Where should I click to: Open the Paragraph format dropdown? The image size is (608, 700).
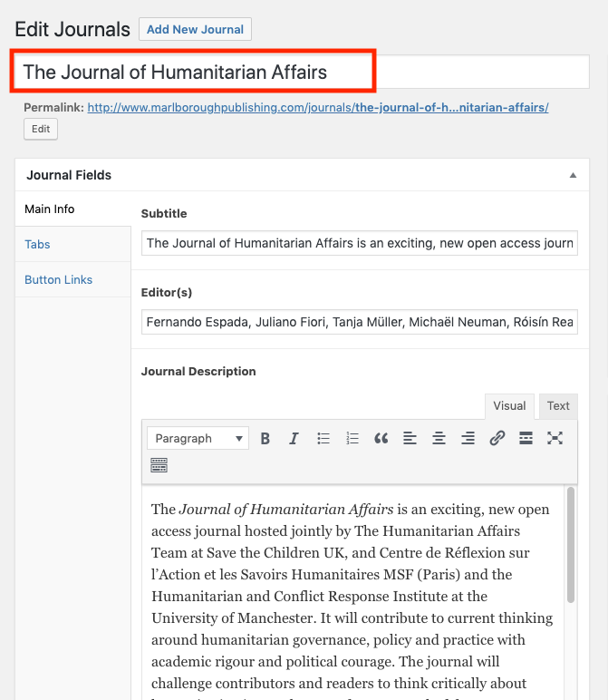click(198, 438)
